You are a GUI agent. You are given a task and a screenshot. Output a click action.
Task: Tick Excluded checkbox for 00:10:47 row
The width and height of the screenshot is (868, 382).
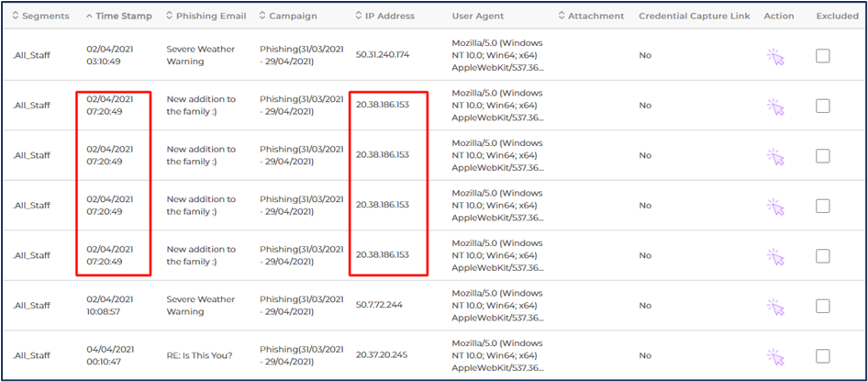823,355
